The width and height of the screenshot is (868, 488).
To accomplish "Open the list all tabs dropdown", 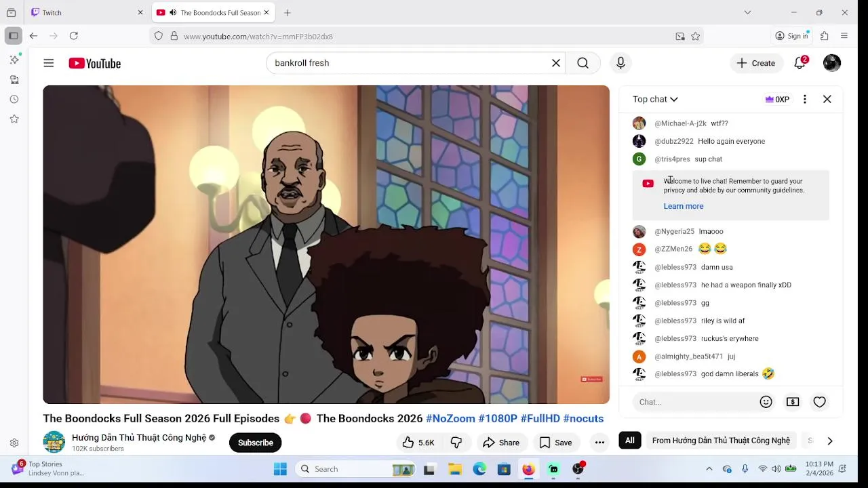I will click(x=747, y=12).
